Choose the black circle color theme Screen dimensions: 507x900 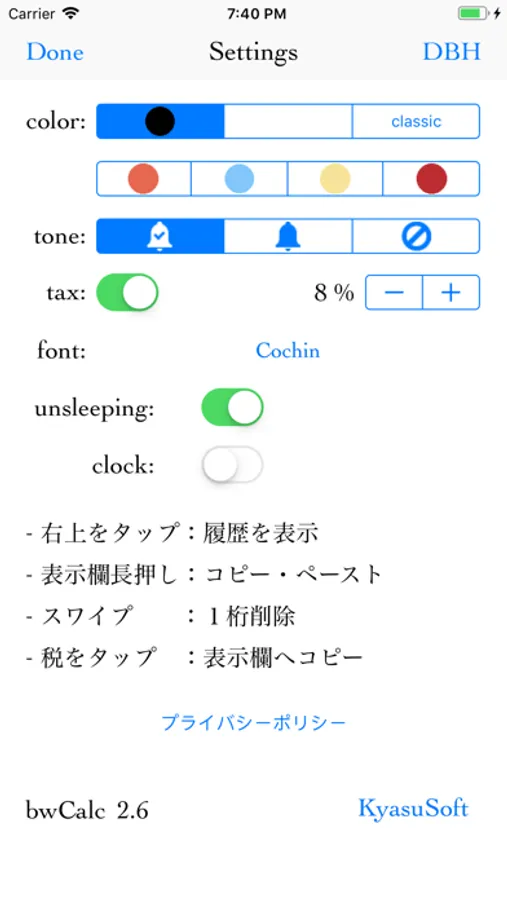click(x=160, y=121)
